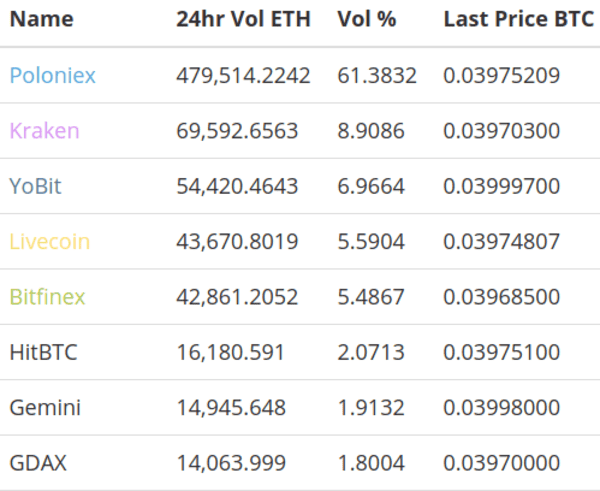Click Poloniex volume 479,514.2242
The height and width of the screenshot is (491, 600).
pos(243,75)
